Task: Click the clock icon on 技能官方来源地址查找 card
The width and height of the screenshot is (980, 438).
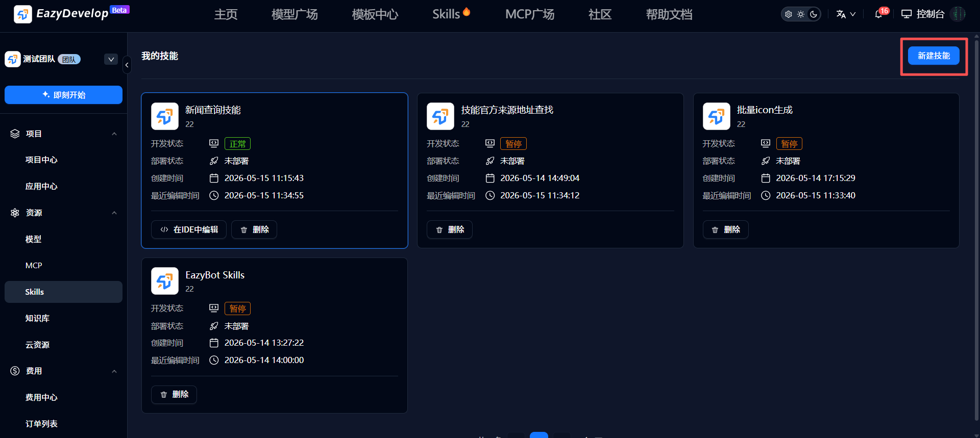Action: click(x=490, y=195)
